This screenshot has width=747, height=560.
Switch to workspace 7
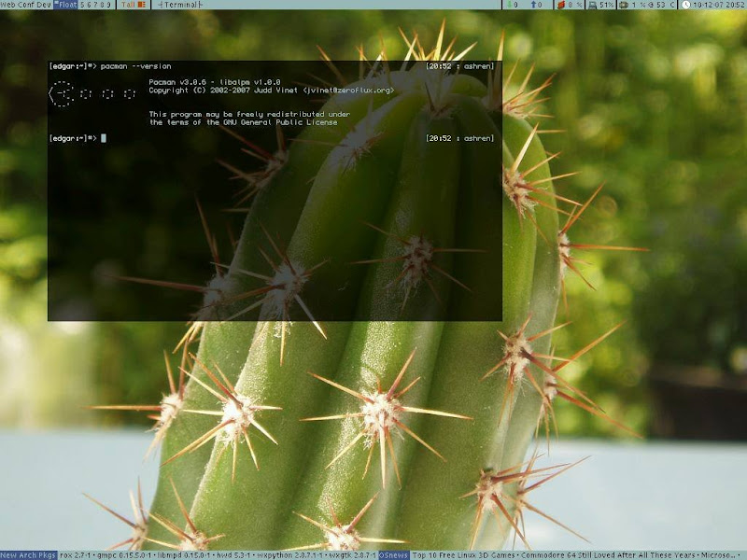[96, 5]
